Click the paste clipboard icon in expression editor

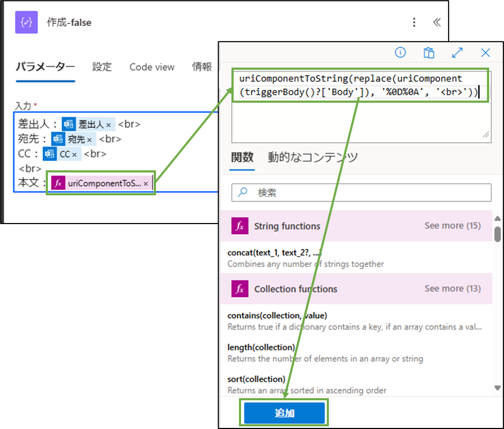429,52
